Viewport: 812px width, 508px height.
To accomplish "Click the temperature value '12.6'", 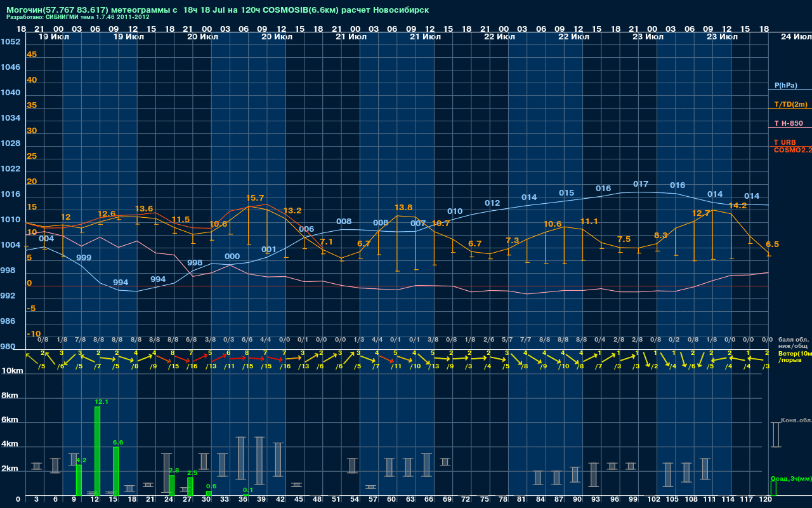I will [107, 214].
